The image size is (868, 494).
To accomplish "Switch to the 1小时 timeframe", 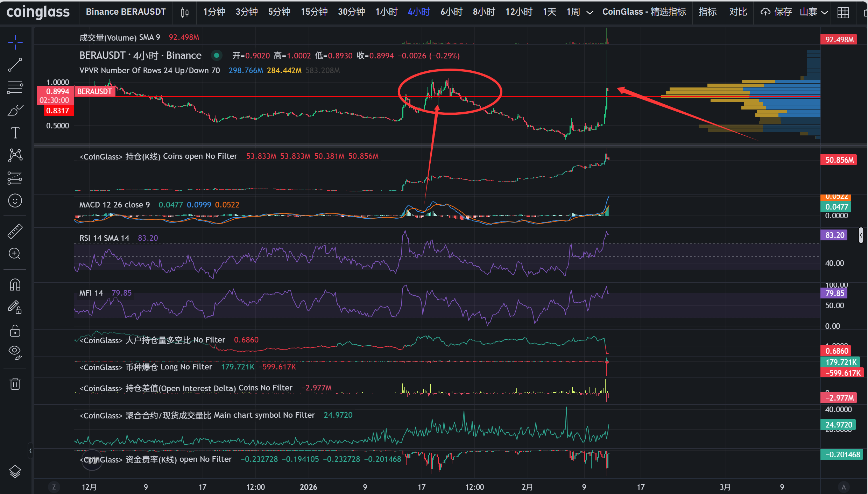I will click(x=386, y=12).
